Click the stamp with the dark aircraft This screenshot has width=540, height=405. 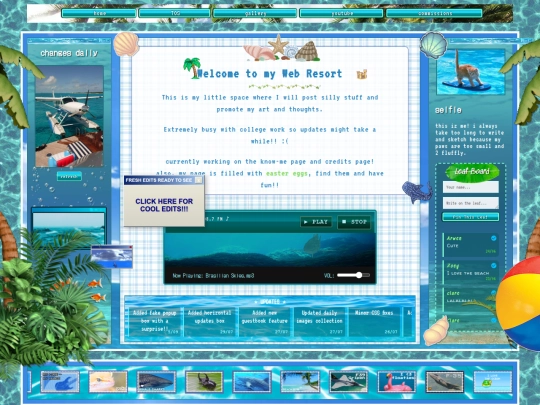445,382
